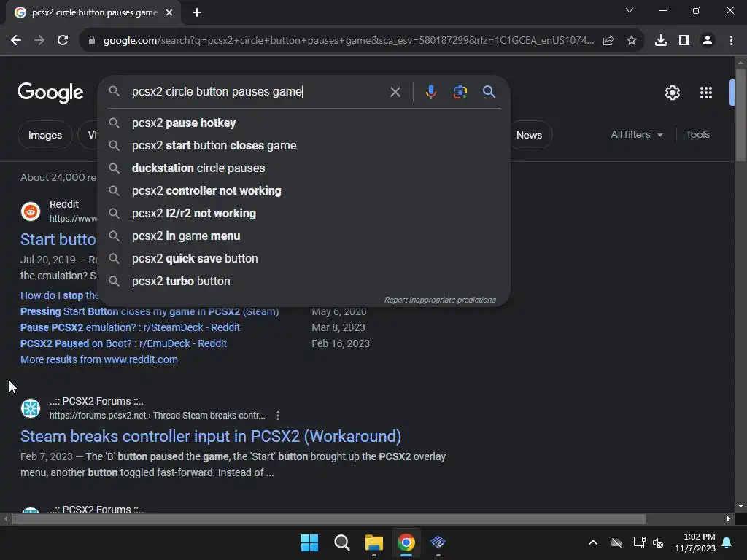The width and height of the screenshot is (747, 560).
Task: Bookmark this page with the star icon
Action: (x=632, y=41)
